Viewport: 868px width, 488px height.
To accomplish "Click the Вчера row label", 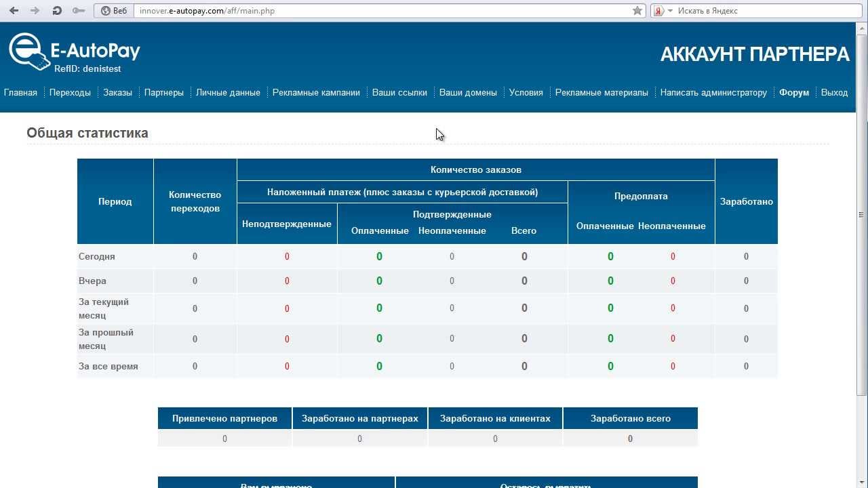I will 92,281.
